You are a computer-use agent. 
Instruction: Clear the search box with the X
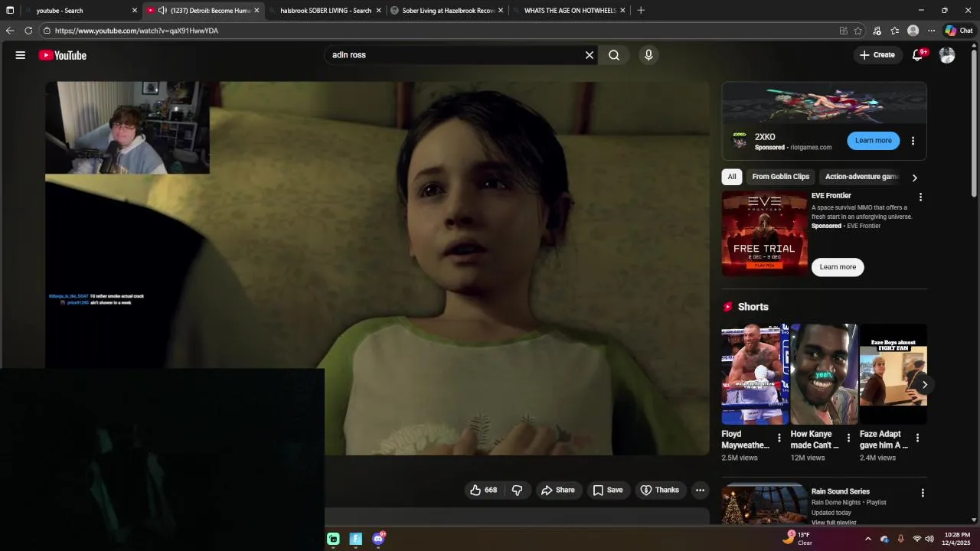pos(590,55)
